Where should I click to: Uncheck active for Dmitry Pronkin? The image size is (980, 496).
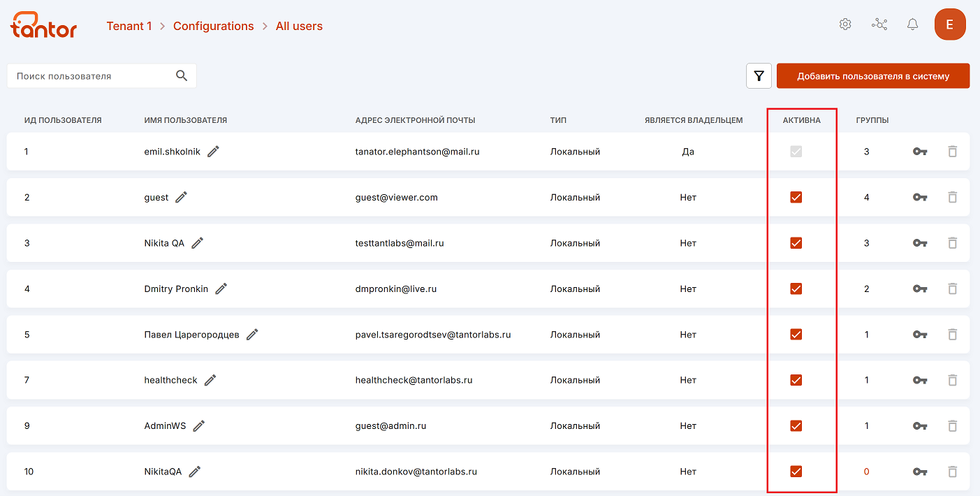796,289
